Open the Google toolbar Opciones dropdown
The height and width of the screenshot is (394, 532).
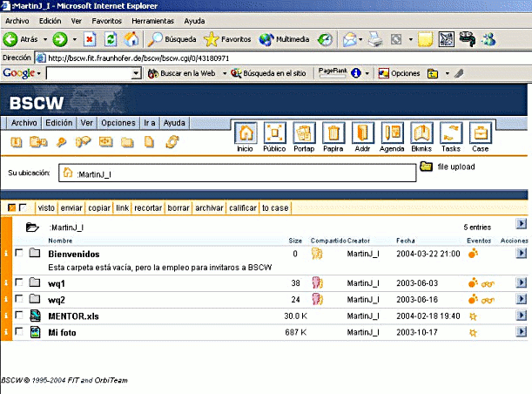(405, 73)
